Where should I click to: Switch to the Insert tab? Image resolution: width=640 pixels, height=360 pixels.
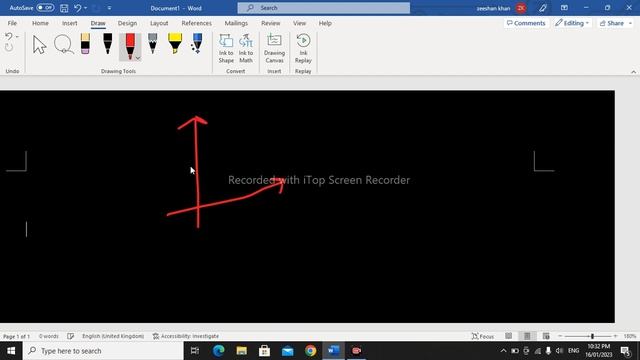click(x=70, y=23)
